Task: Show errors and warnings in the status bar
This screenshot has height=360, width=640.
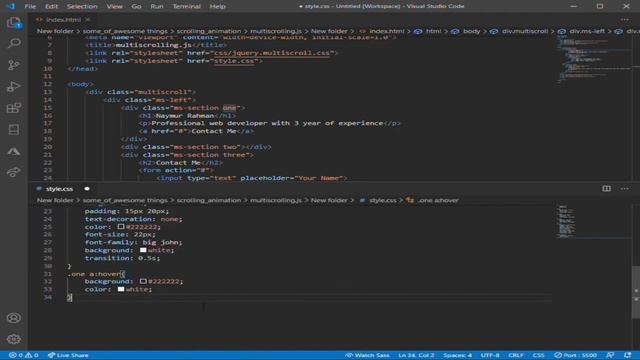Action: (23, 355)
